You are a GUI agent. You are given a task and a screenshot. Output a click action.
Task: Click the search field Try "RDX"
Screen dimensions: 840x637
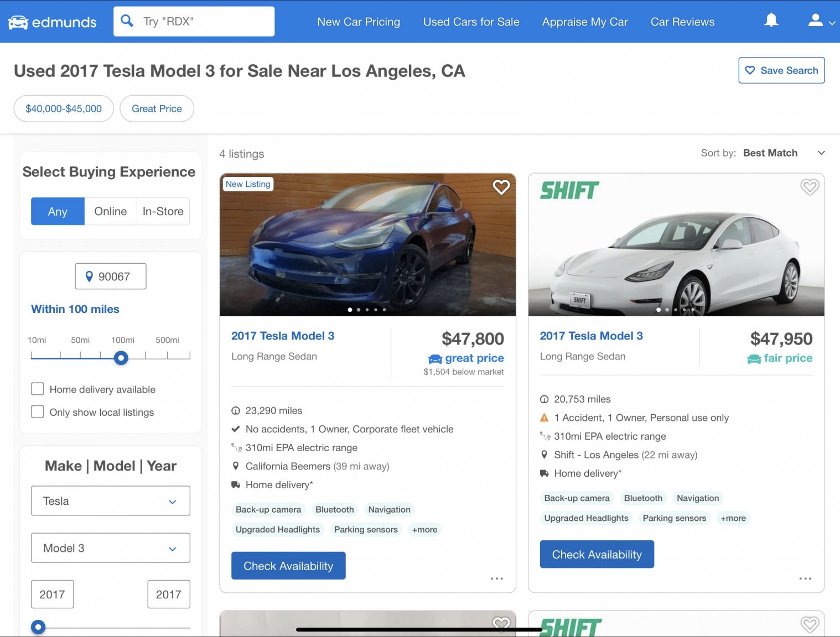194,22
